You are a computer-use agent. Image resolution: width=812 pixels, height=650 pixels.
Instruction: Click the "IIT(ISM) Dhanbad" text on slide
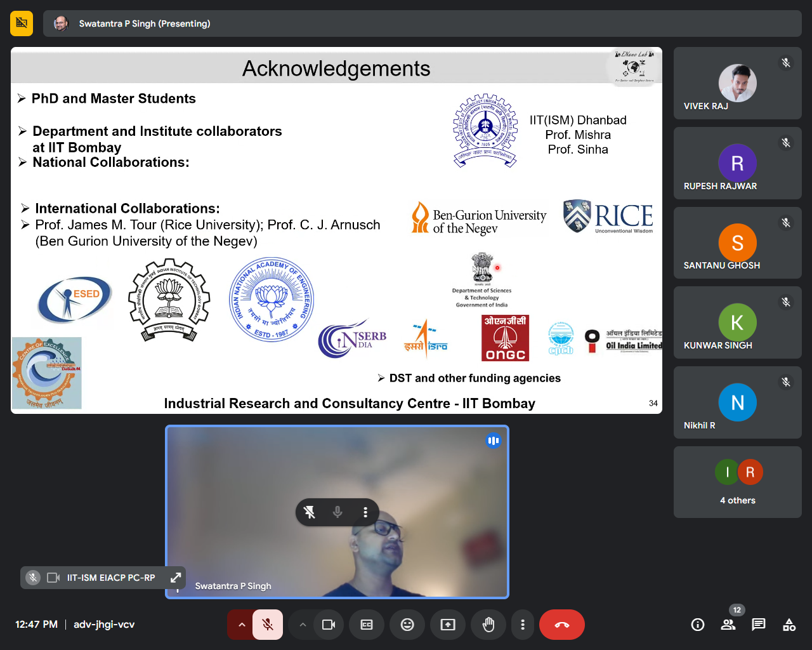pyautogui.click(x=578, y=120)
